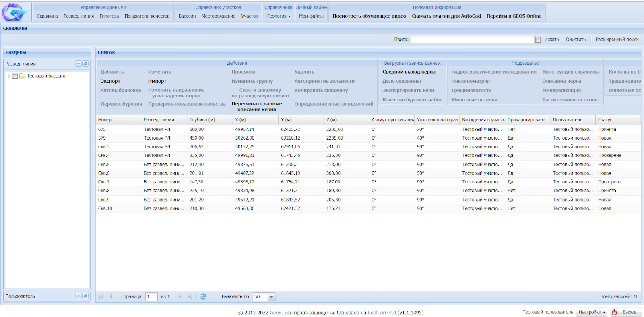Open the Бассейн reference menu
Image resolution: width=644 pixels, height=317 pixels.
[x=187, y=16]
